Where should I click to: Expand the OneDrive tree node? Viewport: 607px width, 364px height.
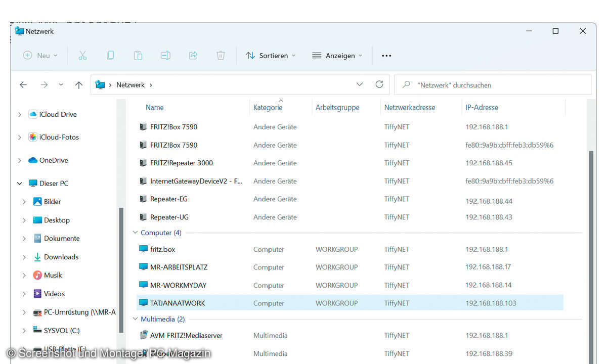(x=20, y=161)
